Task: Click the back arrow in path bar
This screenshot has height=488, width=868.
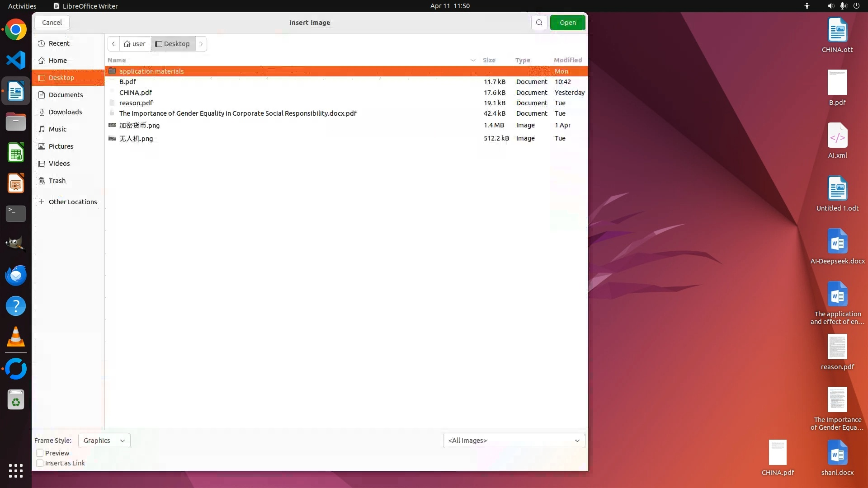Action: point(113,44)
